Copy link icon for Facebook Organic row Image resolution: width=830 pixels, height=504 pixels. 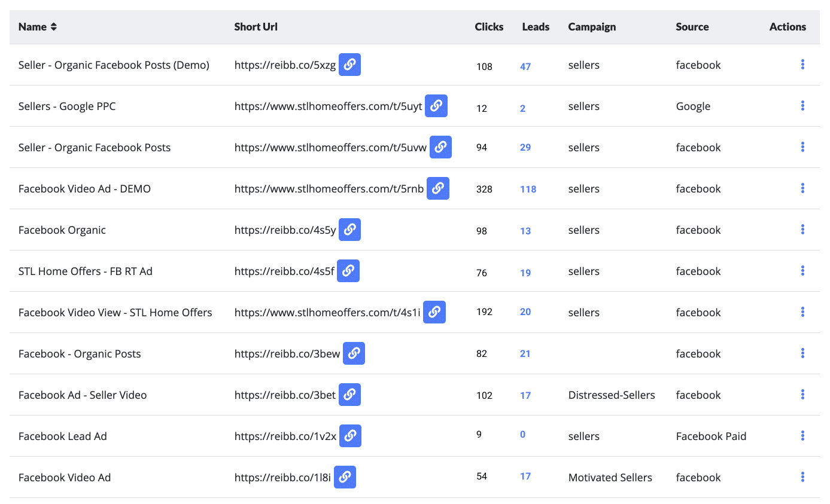tap(349, 230)
